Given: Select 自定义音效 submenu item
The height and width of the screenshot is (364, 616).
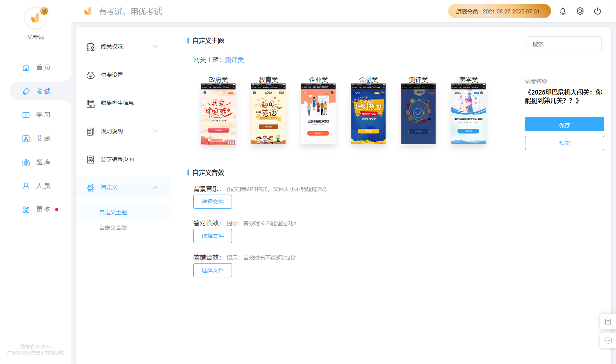Looking at the screenshot, I should tap(113, 228).
